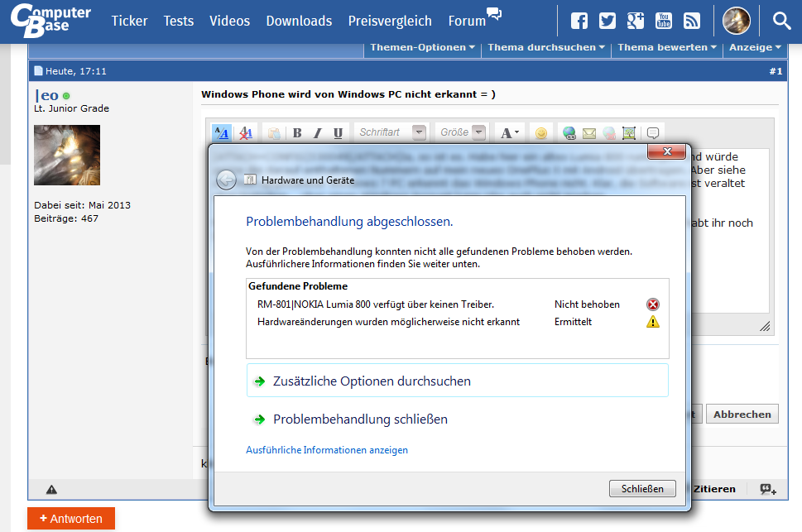Viewport: 802px width, 532px height.
Task: Select the Hardwareänderungen wurden möglicherweise nicht erkannt row
Action: click(458, 322)
